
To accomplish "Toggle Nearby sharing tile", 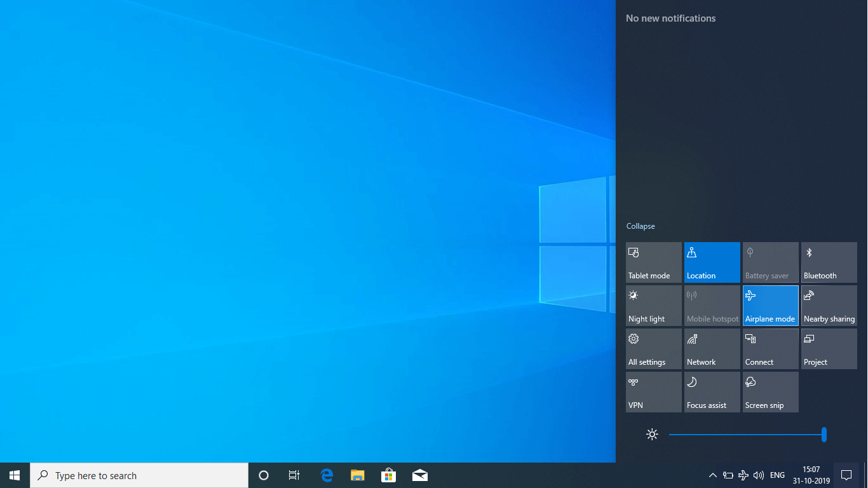I will 829,306.
